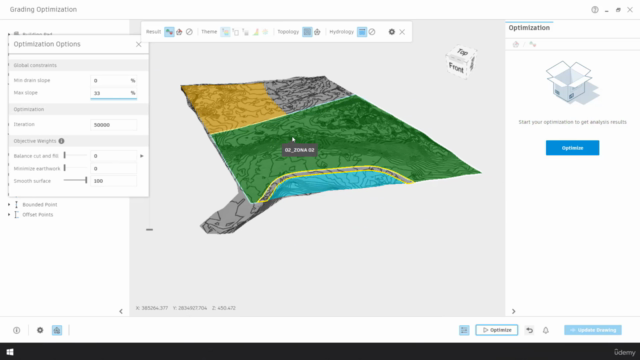Expand the Offset Points tree item

(x=9, y=215)
